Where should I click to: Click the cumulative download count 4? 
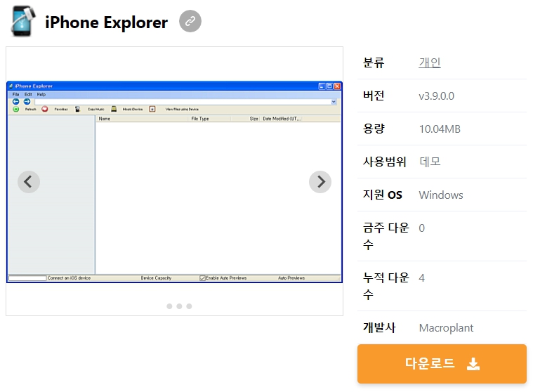pos(421,278)
